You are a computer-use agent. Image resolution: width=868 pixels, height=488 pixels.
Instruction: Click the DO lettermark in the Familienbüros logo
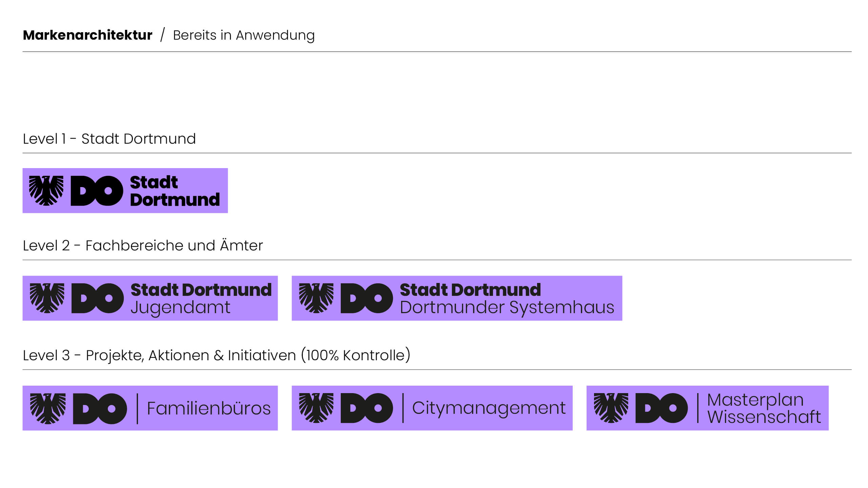(x=100, y=408)
